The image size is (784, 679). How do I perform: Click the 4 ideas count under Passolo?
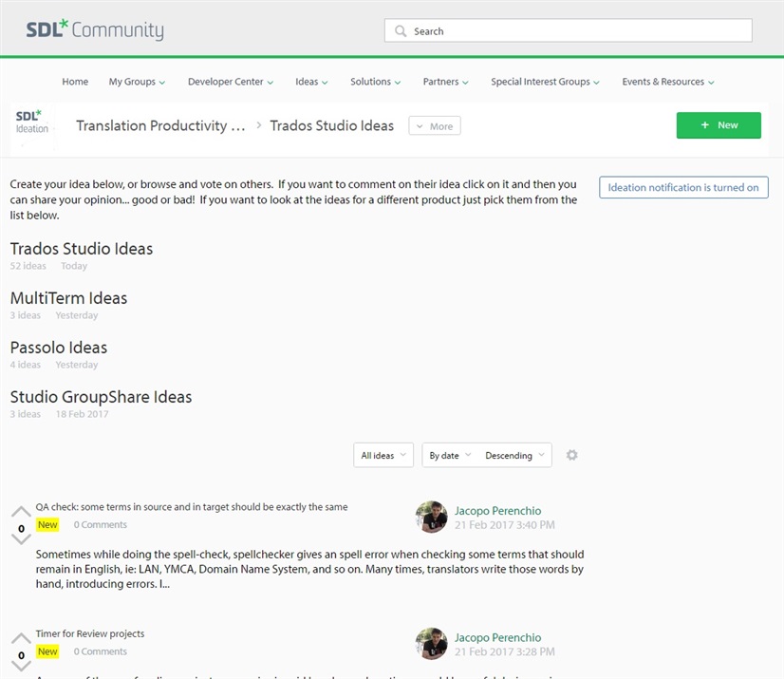tap(25, 365)
